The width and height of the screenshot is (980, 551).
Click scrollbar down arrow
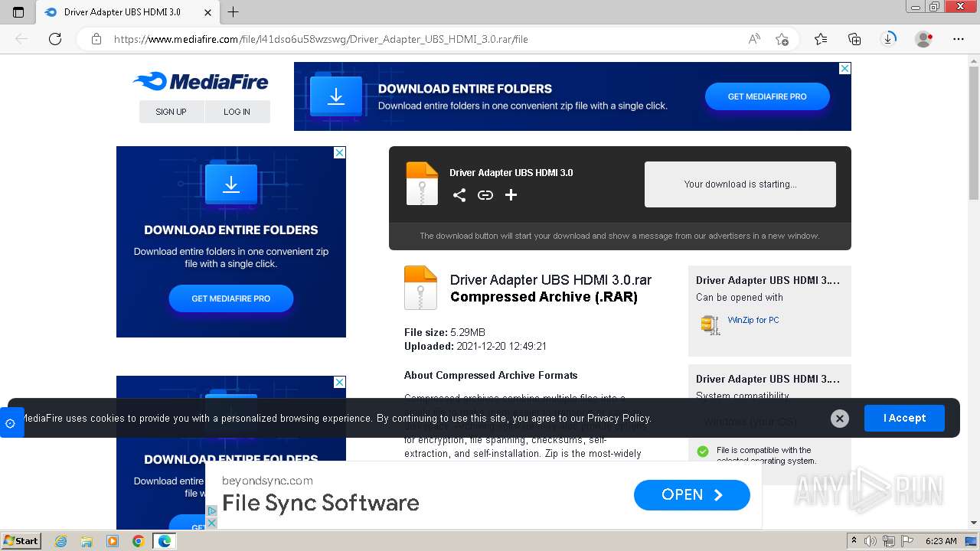pyautogui.click(x=973, y=523)
